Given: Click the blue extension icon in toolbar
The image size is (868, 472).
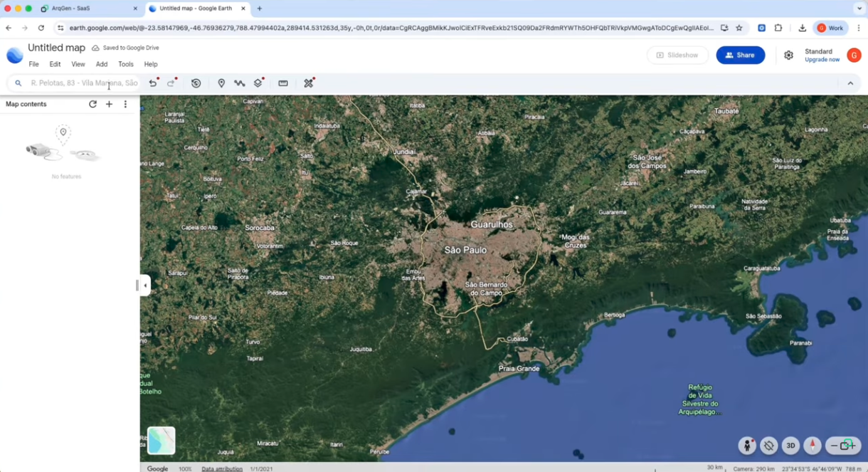Looking at the screenshot, I should tap(761, 28).
